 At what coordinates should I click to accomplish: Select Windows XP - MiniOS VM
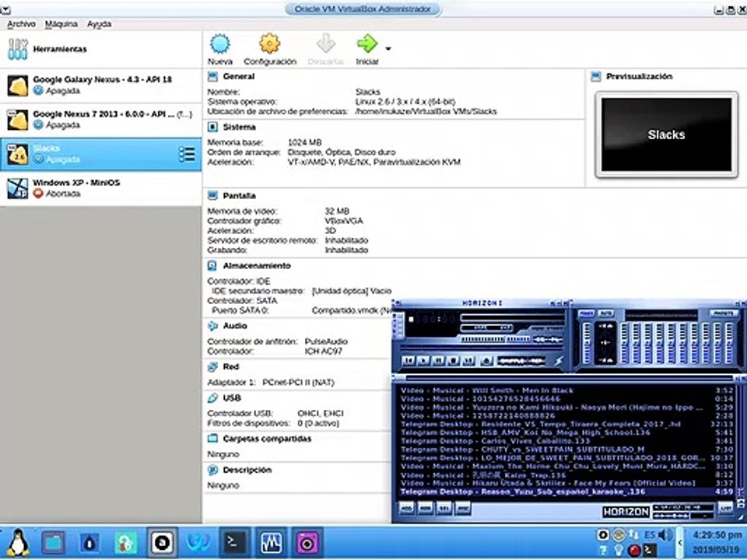pyautogui.click(x=100, y=188)
